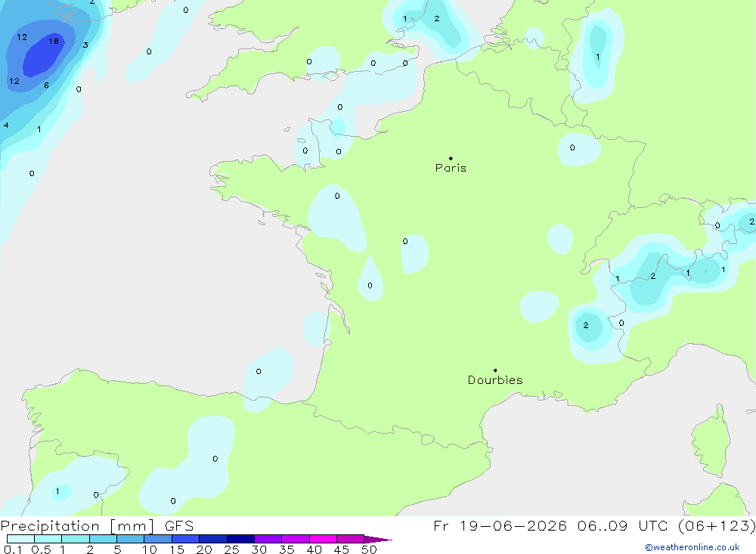Click the lightest 0.1-0.5 legend swatch
Image resolution: width=756 pixels, height=554 pixels.
pyautogui.click(x=20, y=539)
